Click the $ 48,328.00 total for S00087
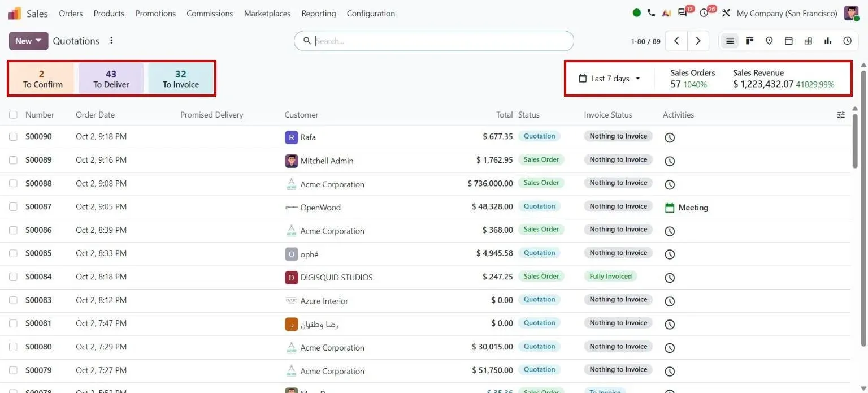 click(x=492, y=207)
